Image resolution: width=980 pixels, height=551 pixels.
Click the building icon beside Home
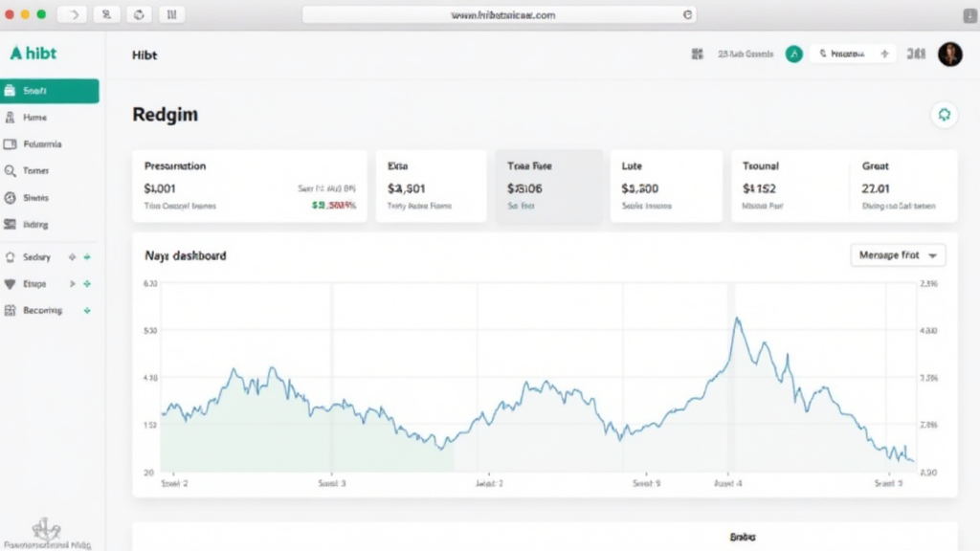pos(11,117)
